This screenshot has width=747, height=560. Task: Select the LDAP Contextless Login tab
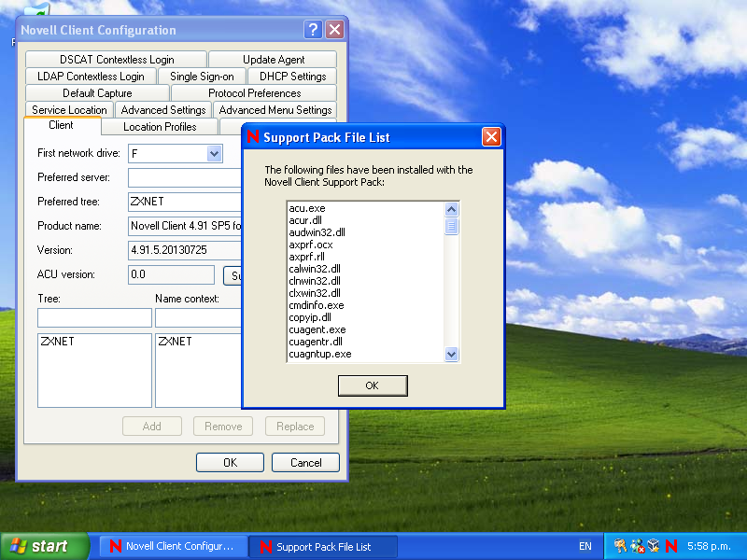click(91, 77)
